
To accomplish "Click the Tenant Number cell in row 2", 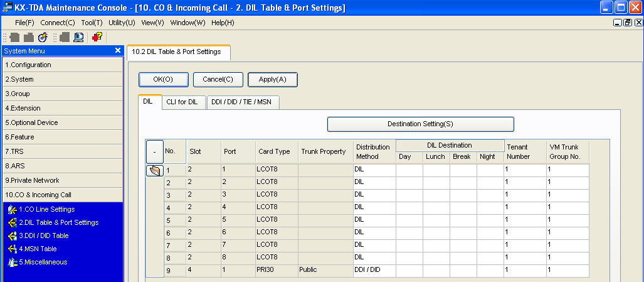I will (525, 183).
